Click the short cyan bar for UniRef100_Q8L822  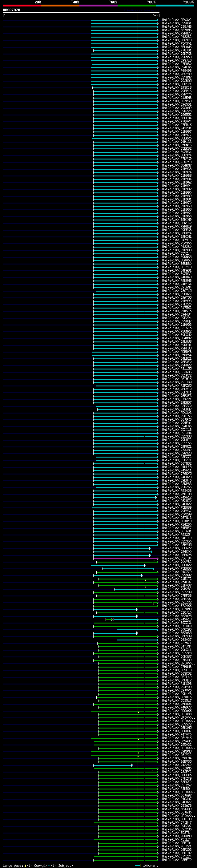(x=118, y=565)
